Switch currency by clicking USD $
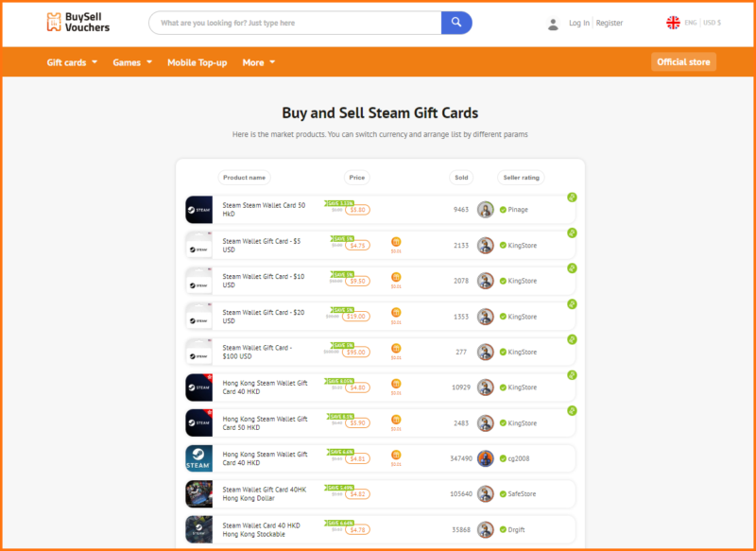The width and height of the screenshot is (756, 551). click(713, 23)
